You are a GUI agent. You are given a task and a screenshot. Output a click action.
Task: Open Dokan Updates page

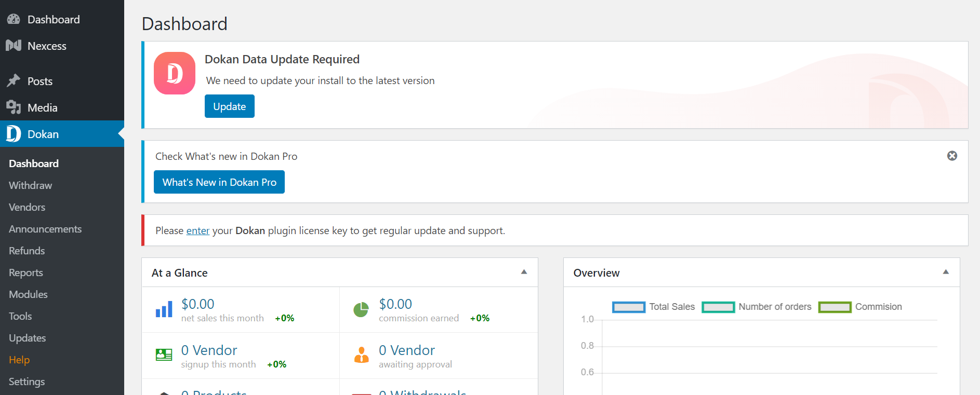28,338
